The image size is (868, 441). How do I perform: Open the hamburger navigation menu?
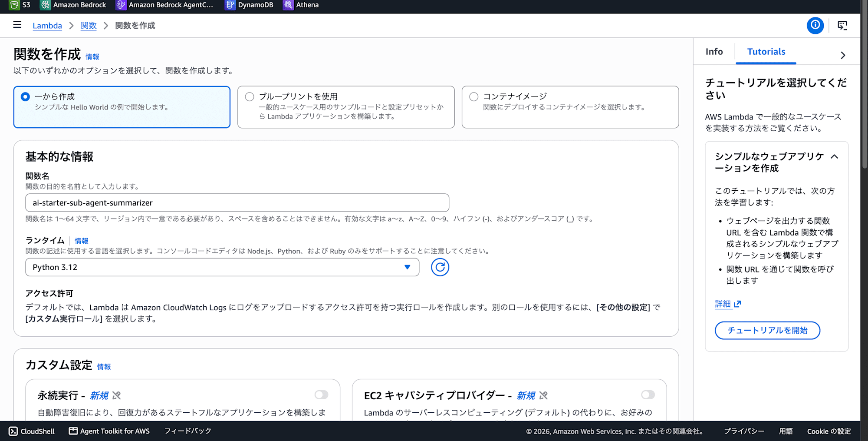(x=17, y=25)
